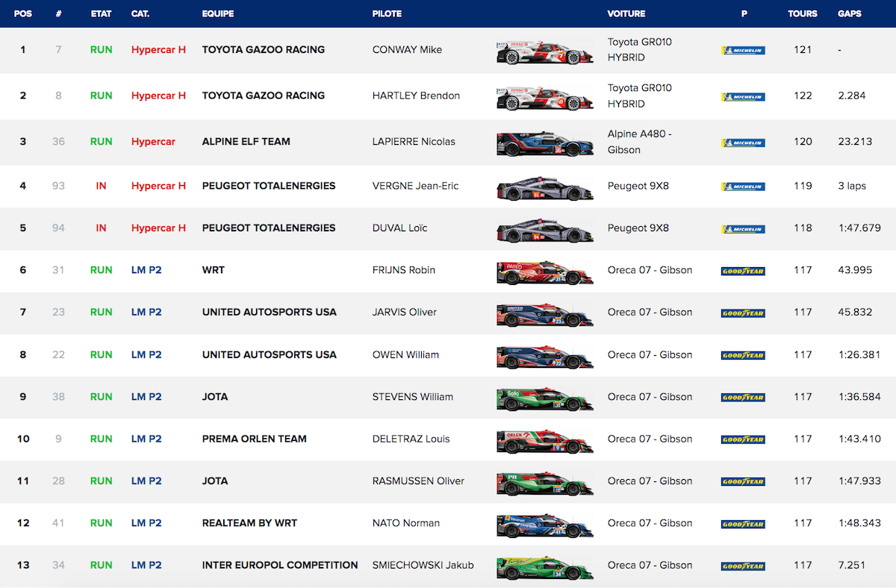896x588 pixels.
Task: Click the #93 Peugeot 9X8 car icon
Action: pos(544,189)
